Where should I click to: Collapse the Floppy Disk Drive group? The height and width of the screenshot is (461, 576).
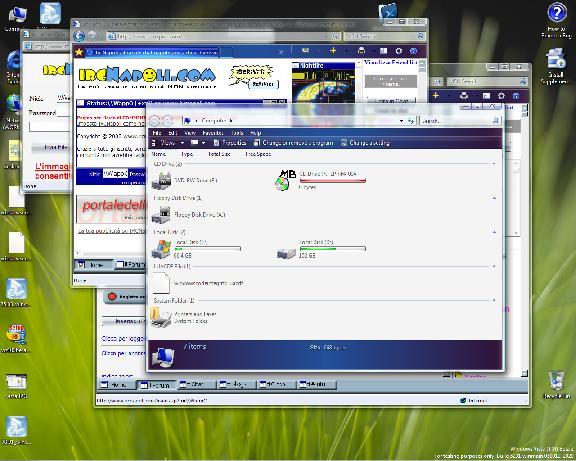(494, 198)
